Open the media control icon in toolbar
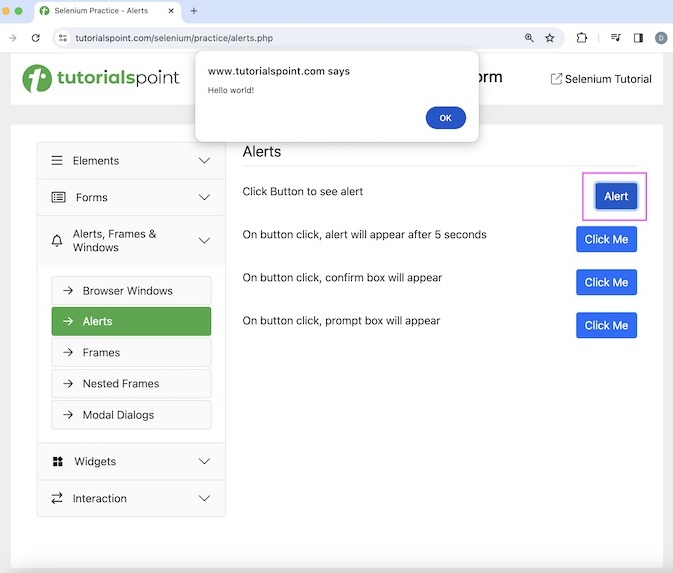 [615, 38]
